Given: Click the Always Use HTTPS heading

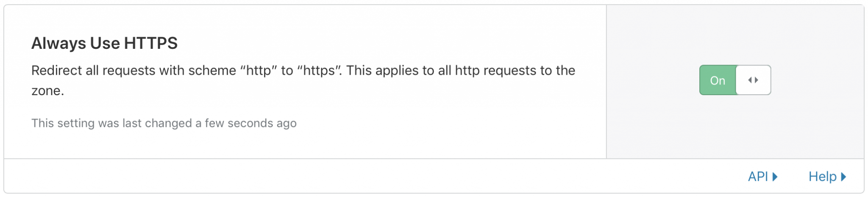Looking at the screenshot, I should click(104, 43).
